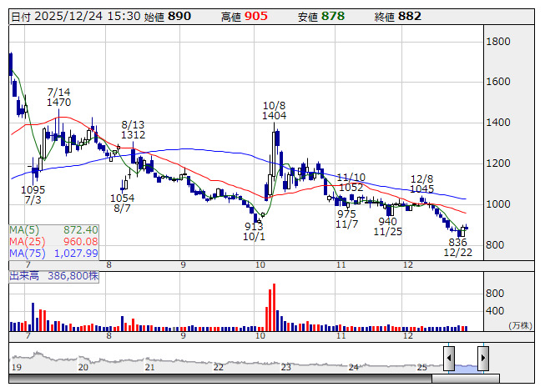The image size is (545, 392).
Task: Click the 11/10 1052 high annotation
Action: (351, 183)
